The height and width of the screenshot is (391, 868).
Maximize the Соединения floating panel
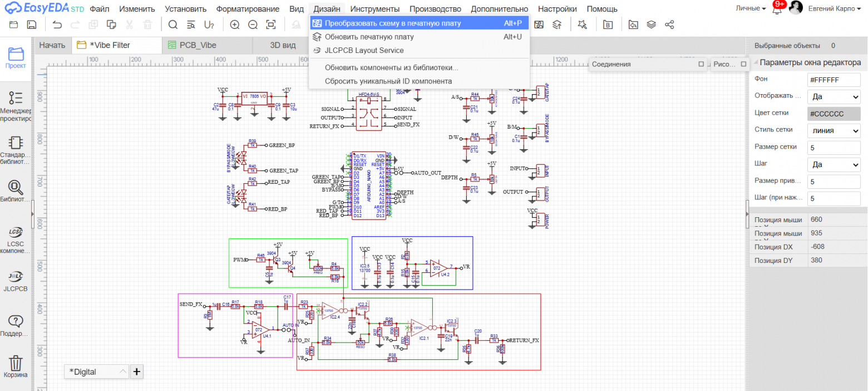701,64
